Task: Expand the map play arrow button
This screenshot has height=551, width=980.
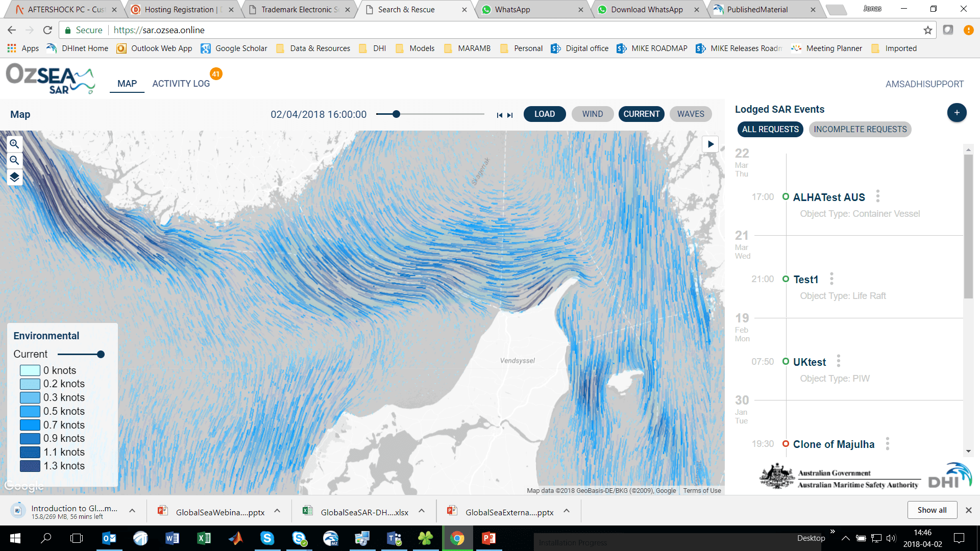Action: [x=710, y=144]
